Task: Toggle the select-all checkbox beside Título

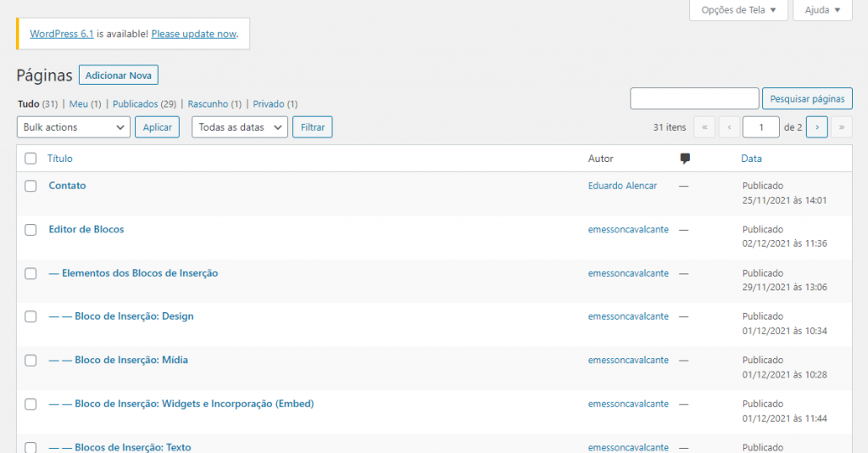Action: 31,159
